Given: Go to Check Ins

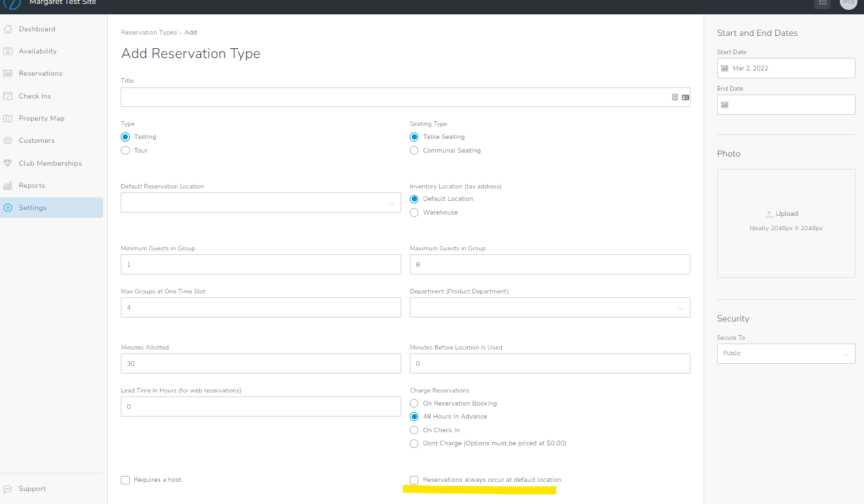Looking at the screenshot, I should tap(35, 95).
